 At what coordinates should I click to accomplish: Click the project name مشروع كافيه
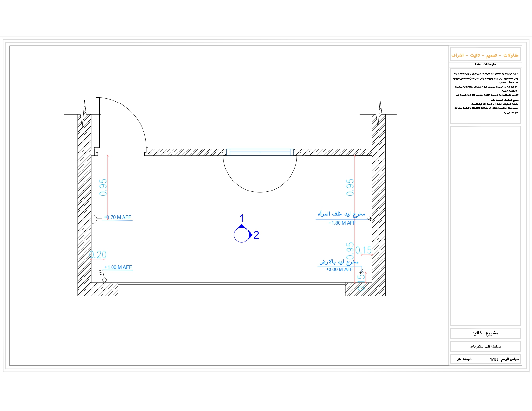pyautogui.click(x=485, y=333)
